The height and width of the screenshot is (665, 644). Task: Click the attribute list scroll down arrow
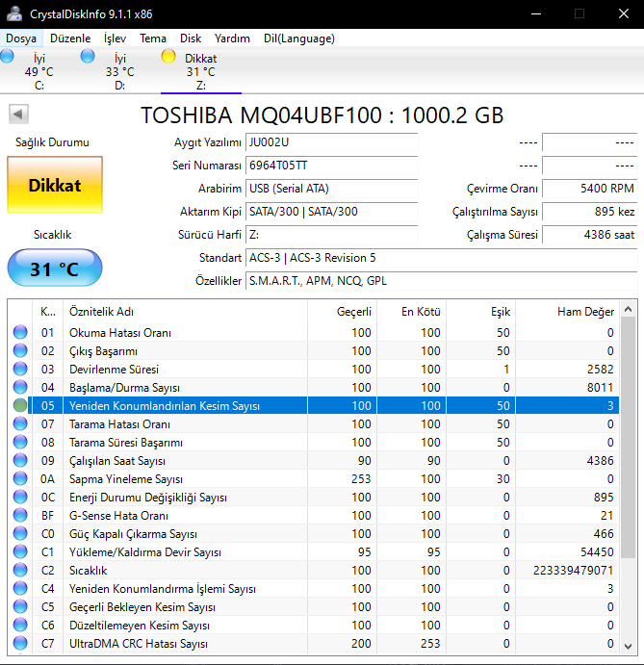coord(629,646)
